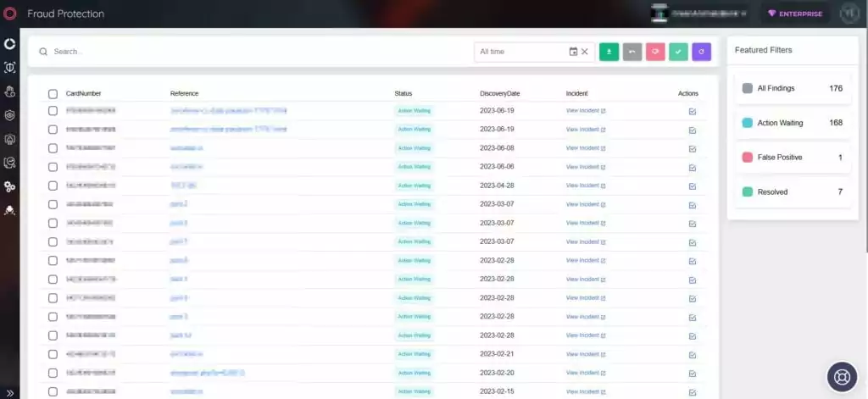Open the chart with magnifier sidebar icon
868x399 pixels.
9,163
